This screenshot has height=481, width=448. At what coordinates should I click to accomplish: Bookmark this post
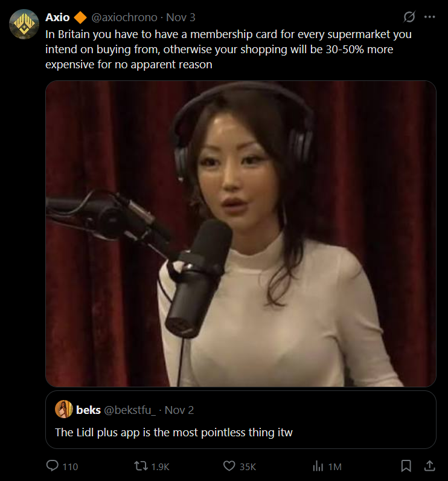[x=406, y=466]
